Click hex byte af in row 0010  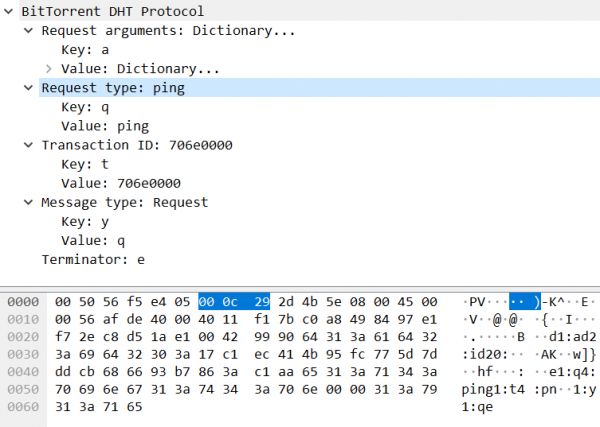click(x=111, y=319)
